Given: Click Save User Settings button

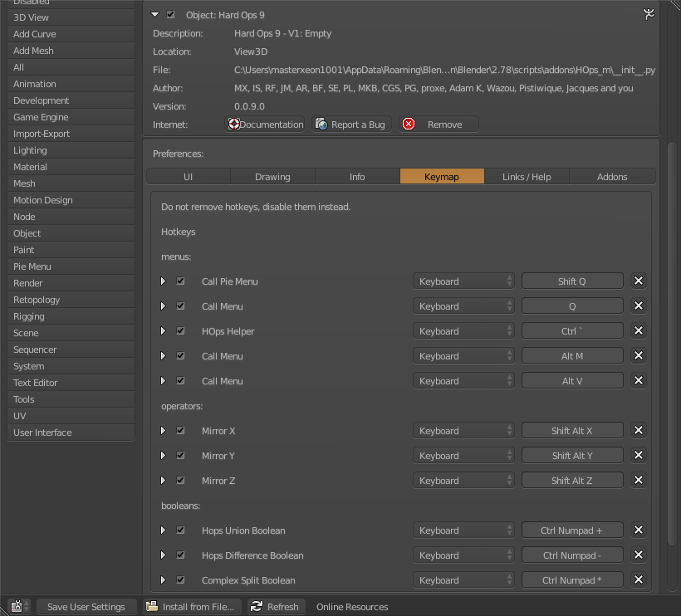Looking at the screenshot, I should (x=86, y=607).
